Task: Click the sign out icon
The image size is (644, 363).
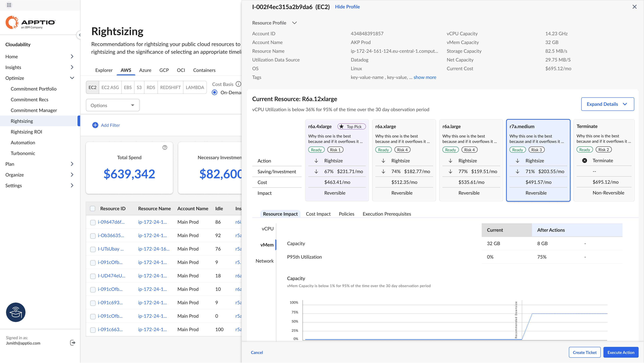Action: (x=72, y=343)
